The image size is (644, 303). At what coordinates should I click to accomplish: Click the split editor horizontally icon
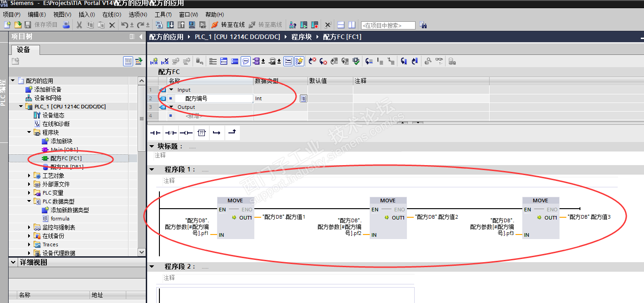(x=341, y=25)
